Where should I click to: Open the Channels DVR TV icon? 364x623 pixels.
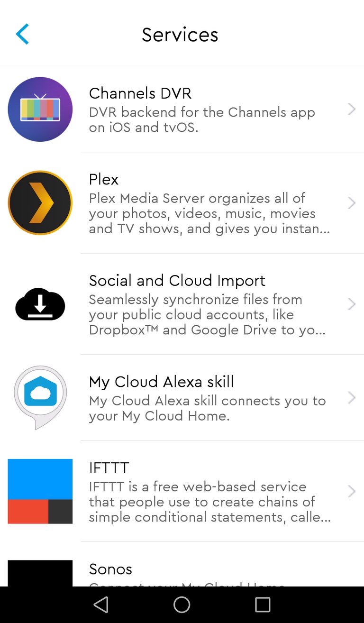click(40, 110)
